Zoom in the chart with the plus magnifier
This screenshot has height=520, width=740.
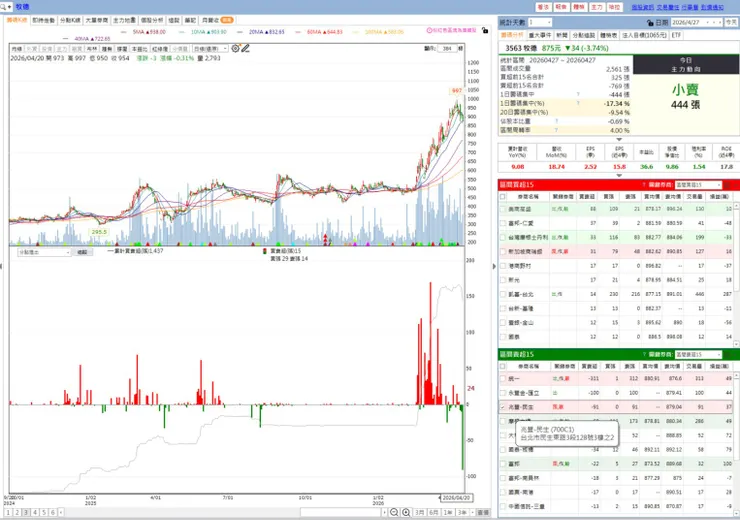pos(406,512)
